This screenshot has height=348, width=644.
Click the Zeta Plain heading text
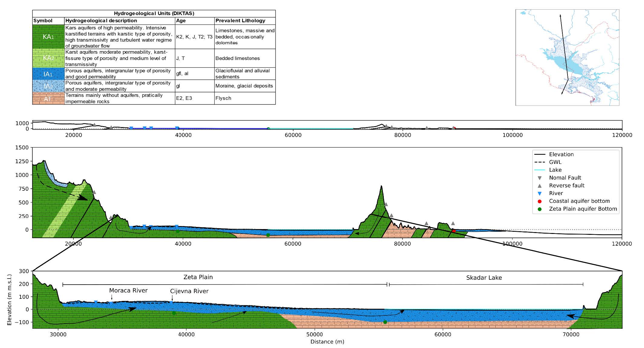(x=198, y=277)
